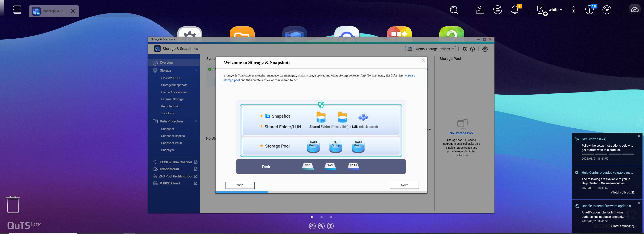Click the utility tools dock icon at bottom
The height and width of the screenshot is (234, 644).
[x=321, y=226]
